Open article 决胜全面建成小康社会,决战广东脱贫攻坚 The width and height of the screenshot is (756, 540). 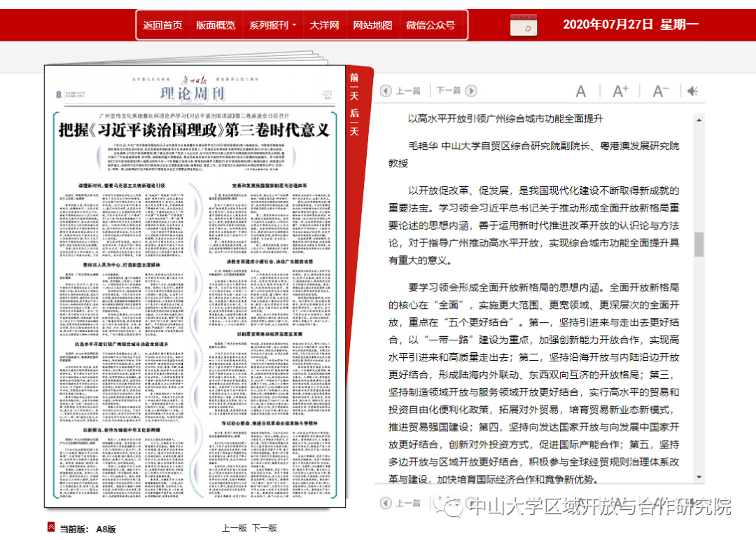[269, 261]
